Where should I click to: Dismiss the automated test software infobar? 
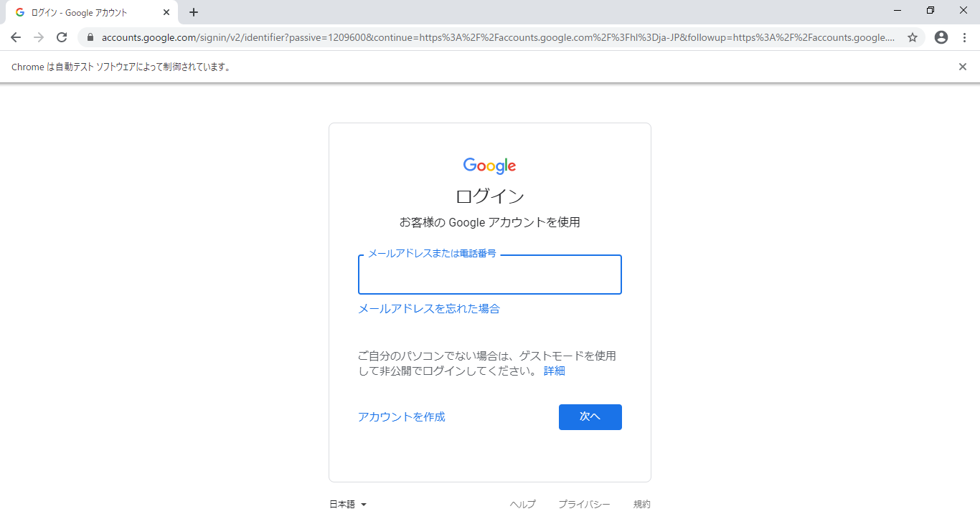click(963, 67)
